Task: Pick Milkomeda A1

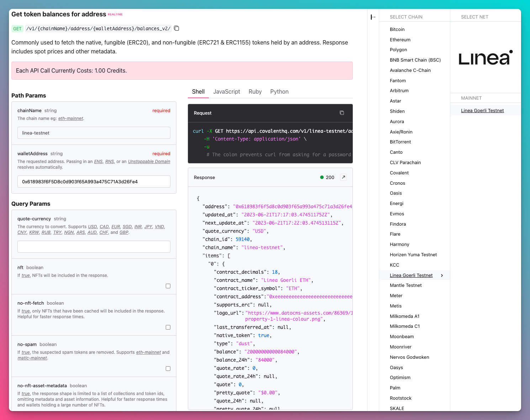Action: (404, 316)
